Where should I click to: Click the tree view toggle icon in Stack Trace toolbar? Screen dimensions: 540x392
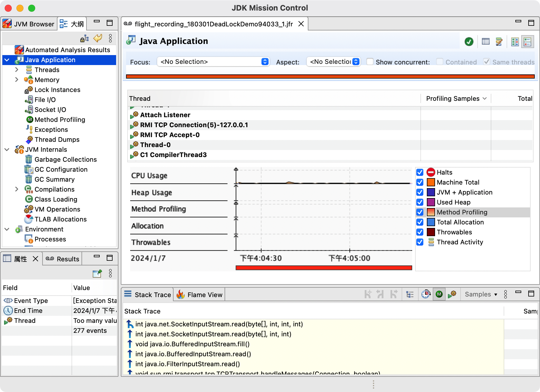(x=410, y=294)
